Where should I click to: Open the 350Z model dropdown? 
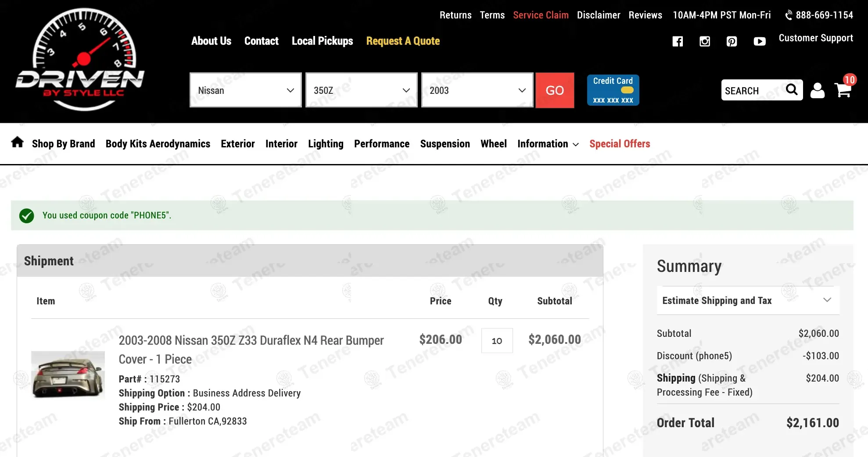362,90
